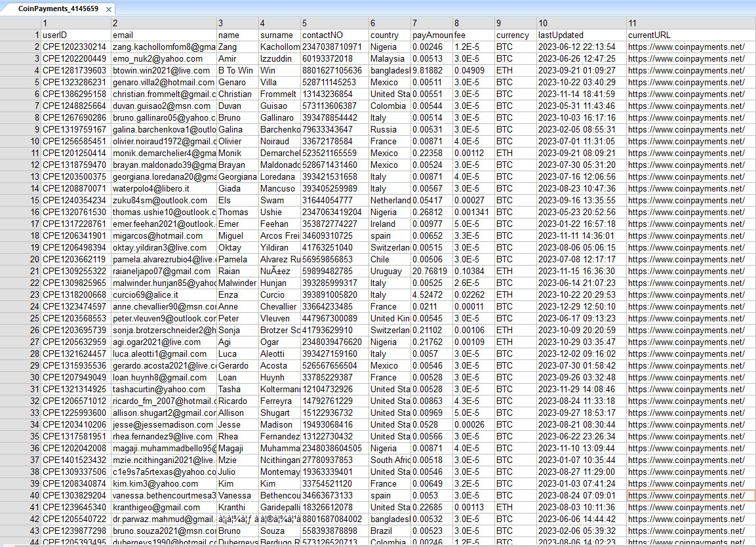Click cell migarcos@hotmail.com
Screen dimensions: 756x547
[164, 236]
